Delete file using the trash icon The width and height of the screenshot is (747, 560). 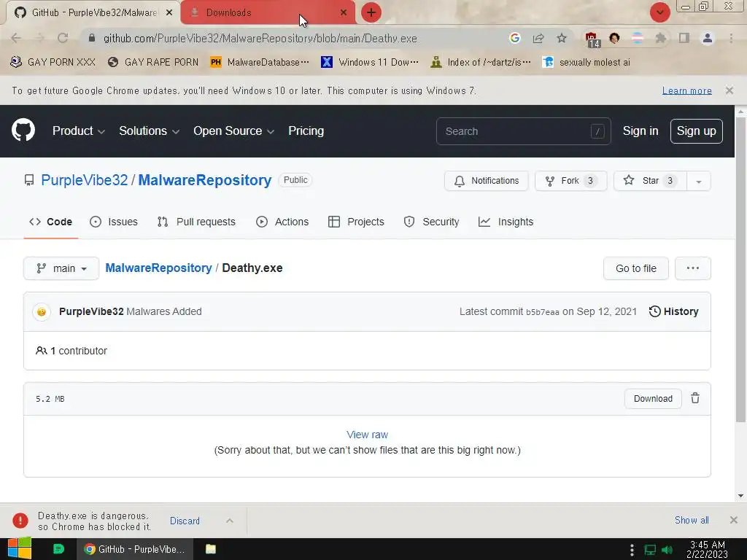[x=695, y=398]
